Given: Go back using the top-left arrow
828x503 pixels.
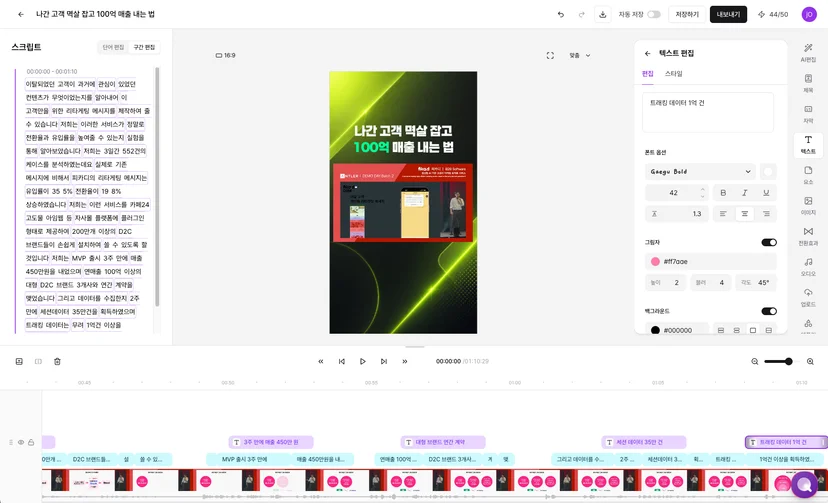Looking at the screenshot, I should coord(21,14).
